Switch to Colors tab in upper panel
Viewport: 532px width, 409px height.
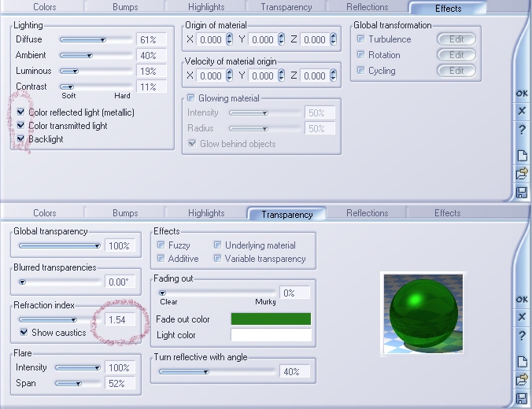[44, 7]
